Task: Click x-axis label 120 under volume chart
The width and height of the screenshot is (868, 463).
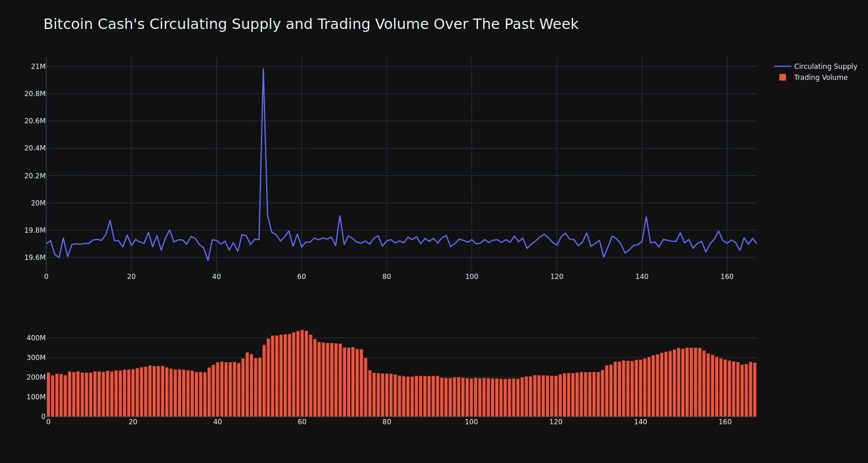Action: coord(556,422)
